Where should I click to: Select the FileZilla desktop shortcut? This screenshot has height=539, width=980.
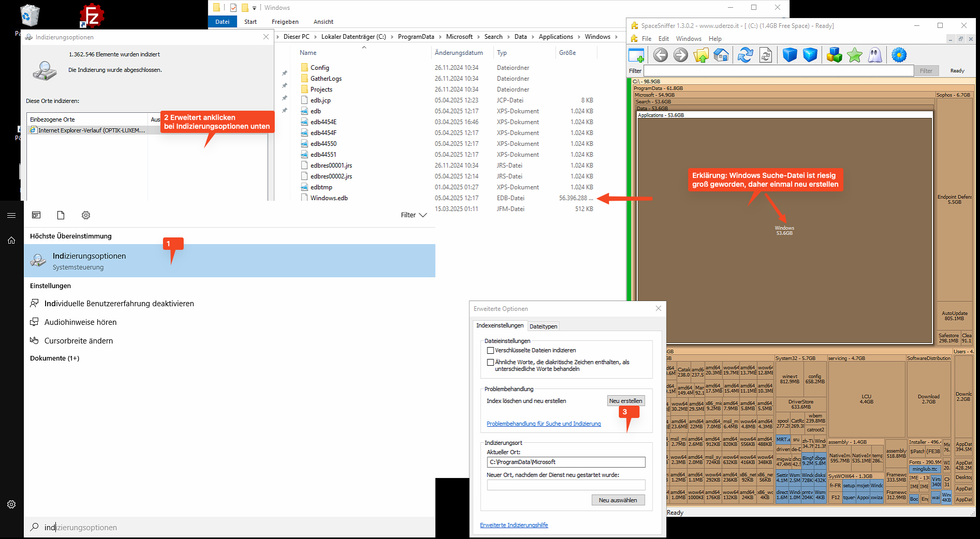[x=92, y=16]
